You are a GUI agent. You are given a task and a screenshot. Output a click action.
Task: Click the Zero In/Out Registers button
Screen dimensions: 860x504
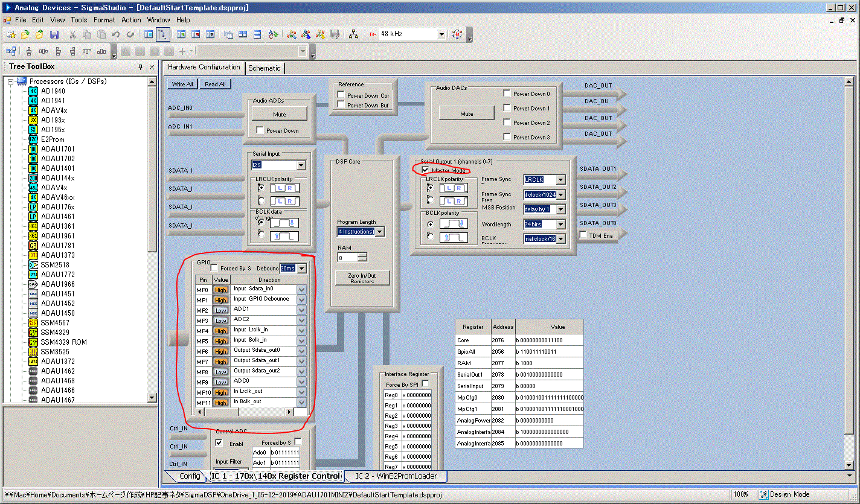pos(362,278)
